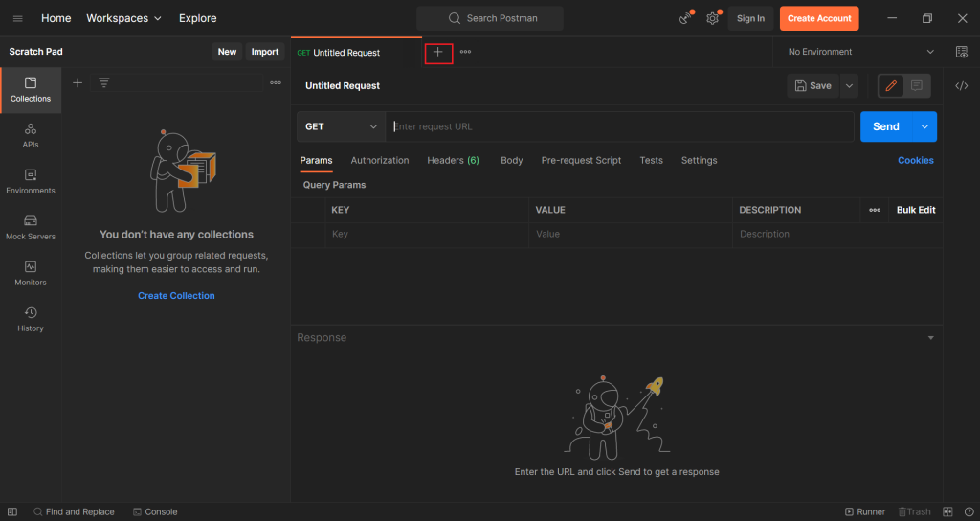Click the Import button
Viewport: 980px width, 521px height.
pyautogui.click(x=265, y=52)
